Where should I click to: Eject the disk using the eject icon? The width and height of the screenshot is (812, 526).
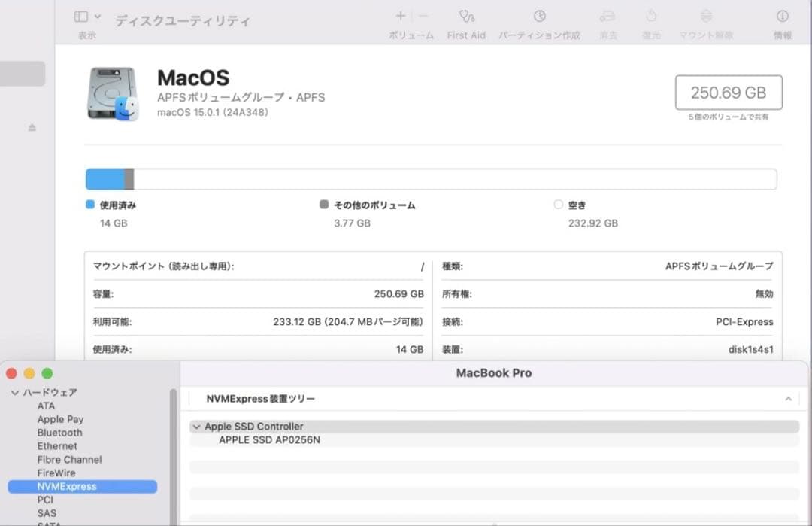coord(30,127)
